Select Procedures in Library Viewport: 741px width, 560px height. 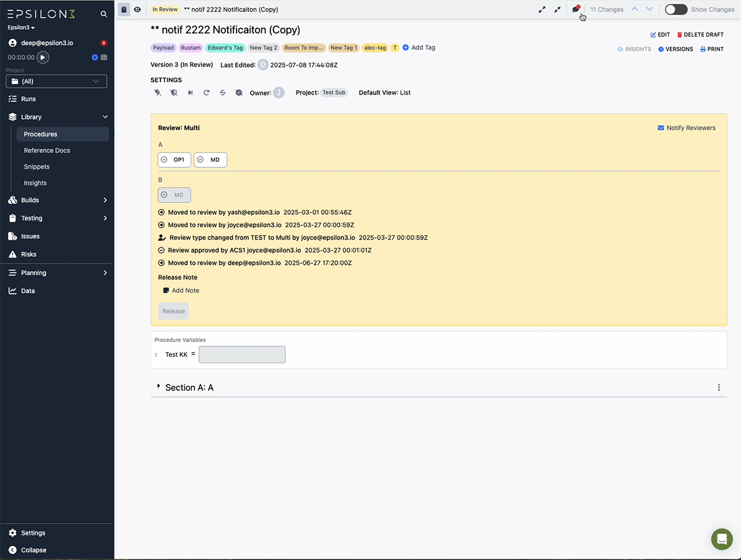[62, 134]
